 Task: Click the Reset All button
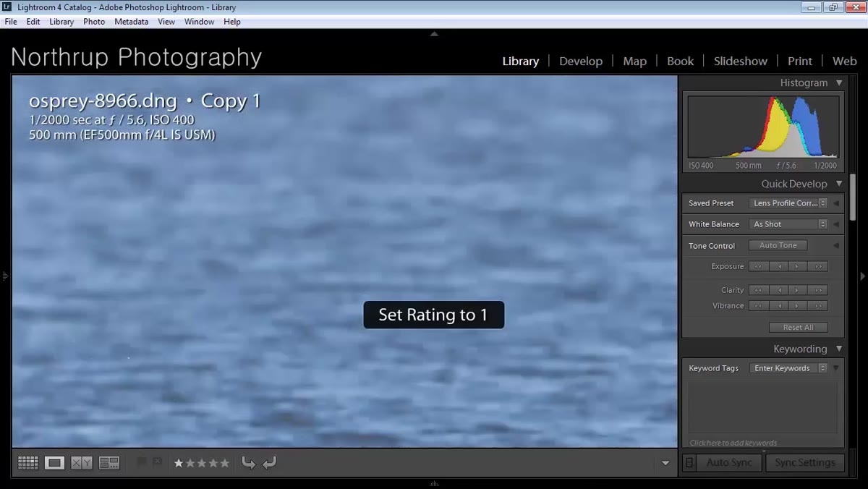point(798,327)
